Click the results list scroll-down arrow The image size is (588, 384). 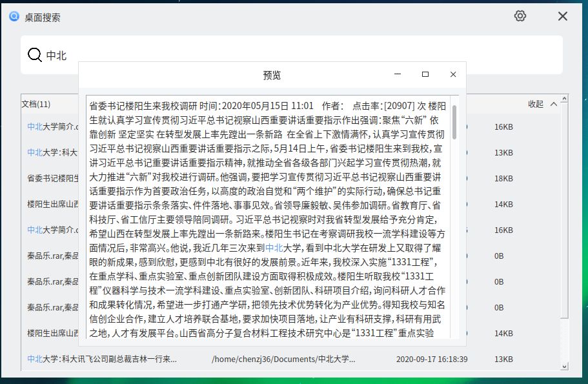pyautogui.click(x=565, y=367)
